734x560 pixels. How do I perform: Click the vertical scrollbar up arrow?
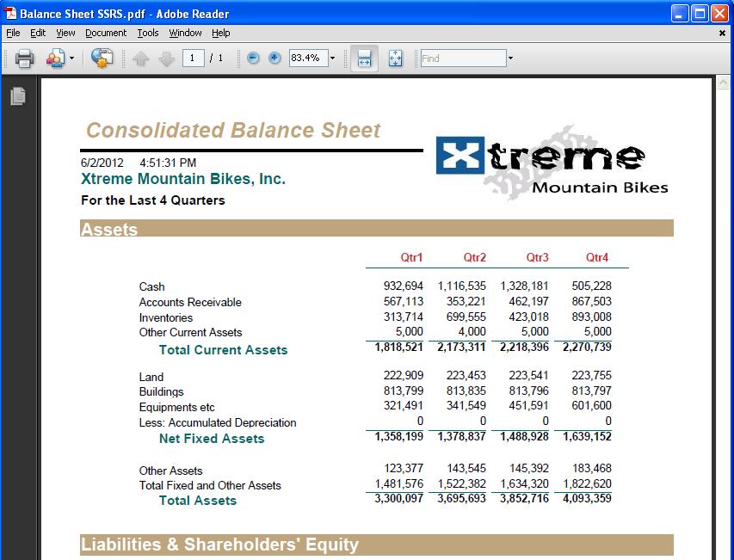pos(723,83)
